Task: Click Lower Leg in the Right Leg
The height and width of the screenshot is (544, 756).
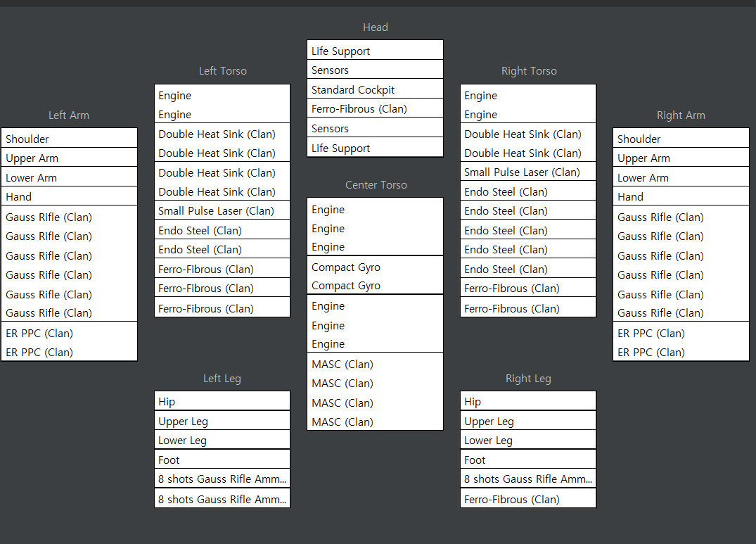Action: pyautogui.click(x=528, y=440)
